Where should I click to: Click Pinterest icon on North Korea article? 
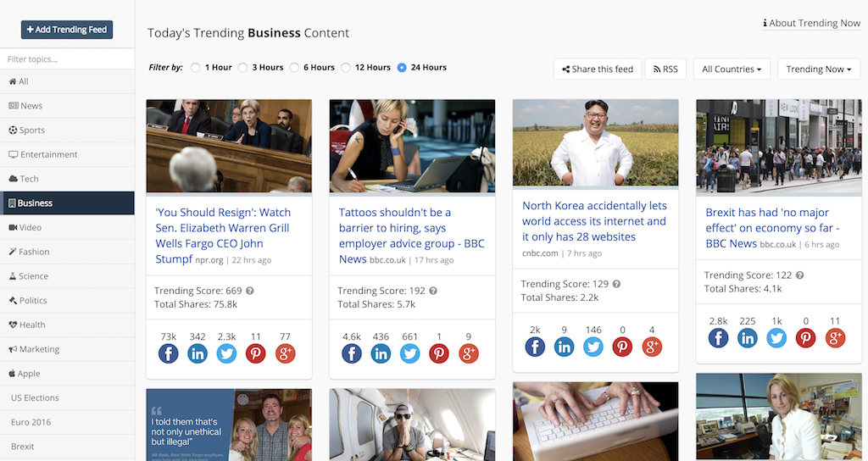(x=622, y=347)
